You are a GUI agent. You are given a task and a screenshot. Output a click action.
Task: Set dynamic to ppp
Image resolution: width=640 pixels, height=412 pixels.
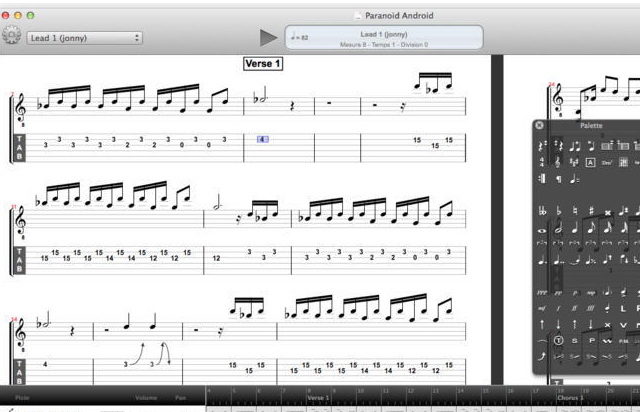[542, 293]
